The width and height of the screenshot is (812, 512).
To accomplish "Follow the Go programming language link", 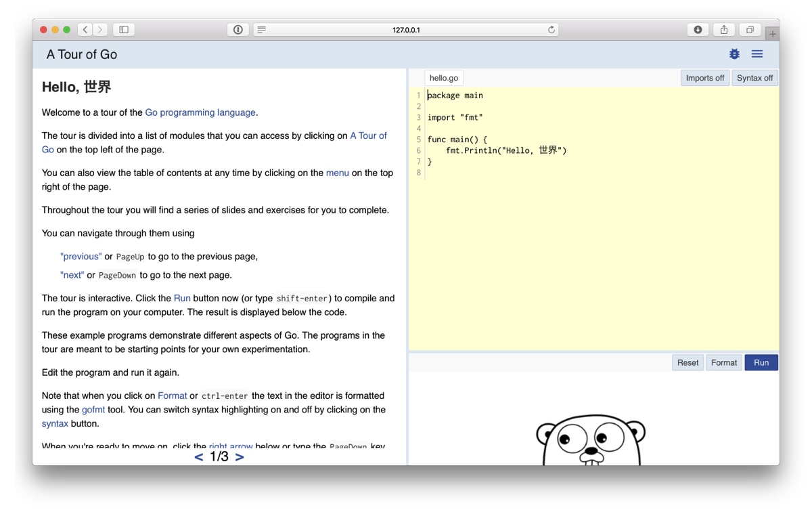I will (x=199, y=112).
